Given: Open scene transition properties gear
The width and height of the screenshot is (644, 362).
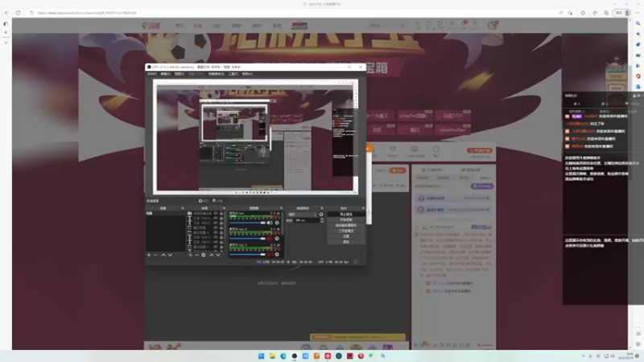Looking at the screenshot, I should point(321,214).
